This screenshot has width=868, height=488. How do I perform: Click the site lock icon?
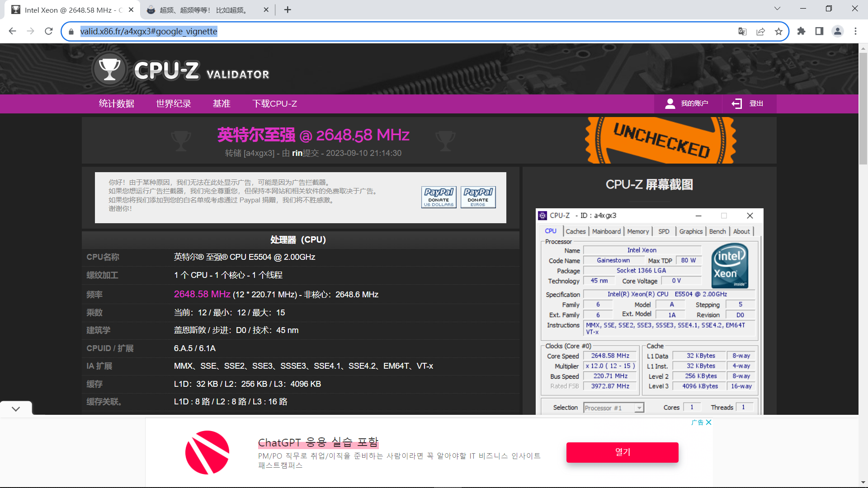[x=71, y=32]
